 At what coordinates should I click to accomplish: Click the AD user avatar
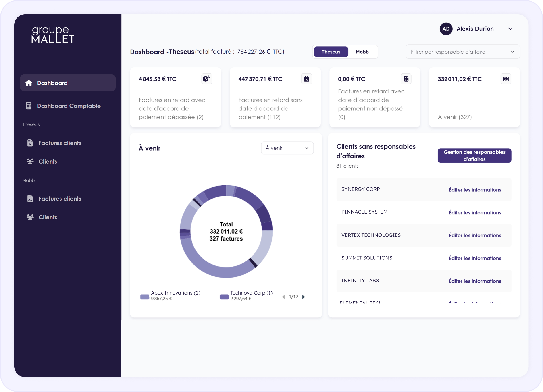pyautogui.click(x=446, y=29)
